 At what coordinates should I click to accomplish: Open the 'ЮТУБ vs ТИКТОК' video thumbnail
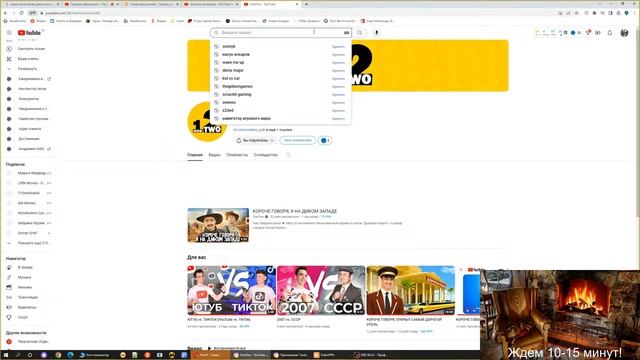[x=231, y=290]
